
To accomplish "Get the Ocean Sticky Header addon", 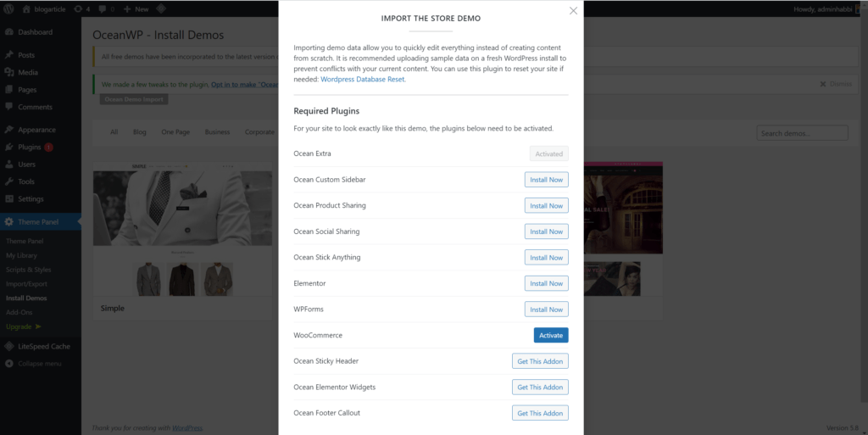I will pyautogui.click(x=540, y=361).
